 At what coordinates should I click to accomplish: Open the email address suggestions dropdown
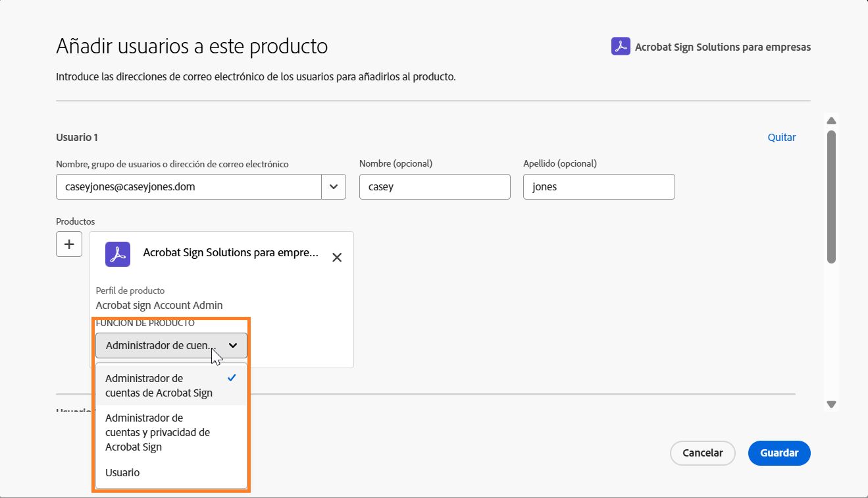334,186
